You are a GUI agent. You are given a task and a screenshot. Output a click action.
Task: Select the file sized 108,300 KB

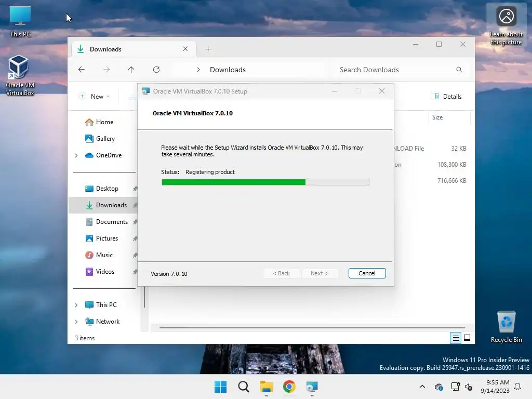tap(451, 165)
